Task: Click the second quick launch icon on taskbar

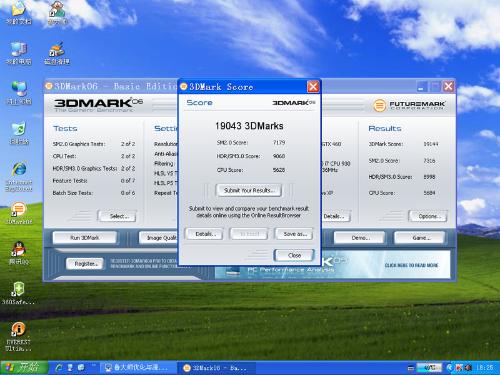Action: pyautogui.click(x=70, y=368)
